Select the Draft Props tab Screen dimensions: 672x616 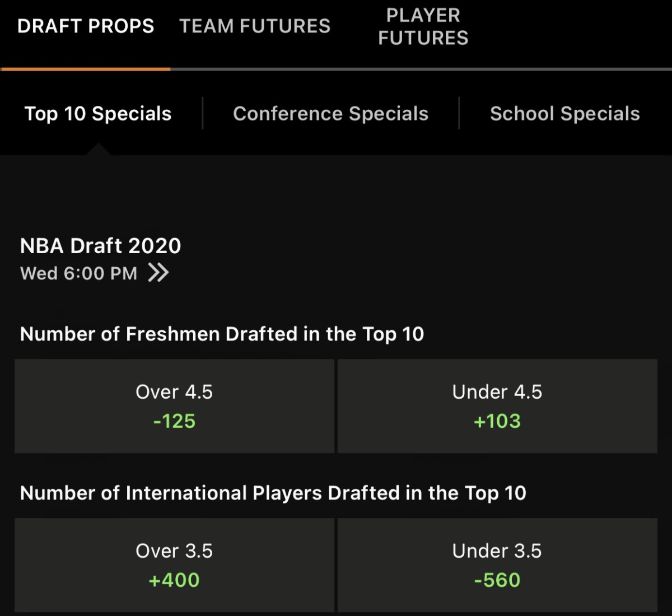coord(86,26)
